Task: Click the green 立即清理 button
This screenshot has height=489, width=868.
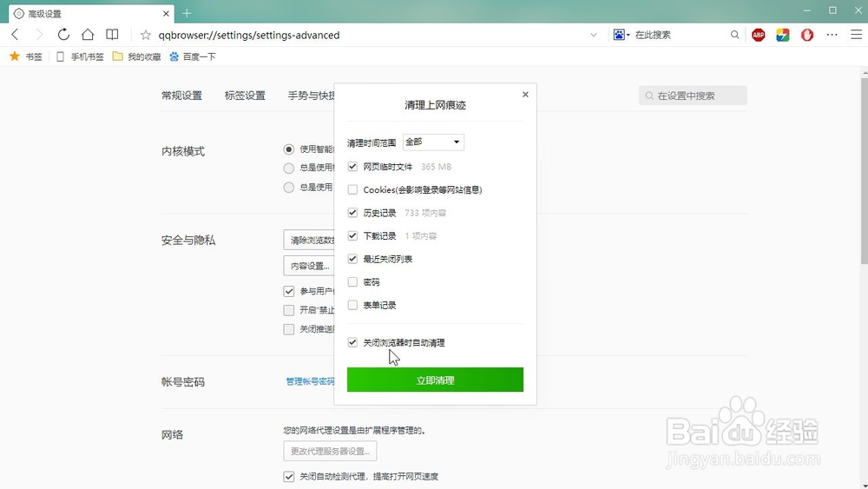Action: pos(435,380)
